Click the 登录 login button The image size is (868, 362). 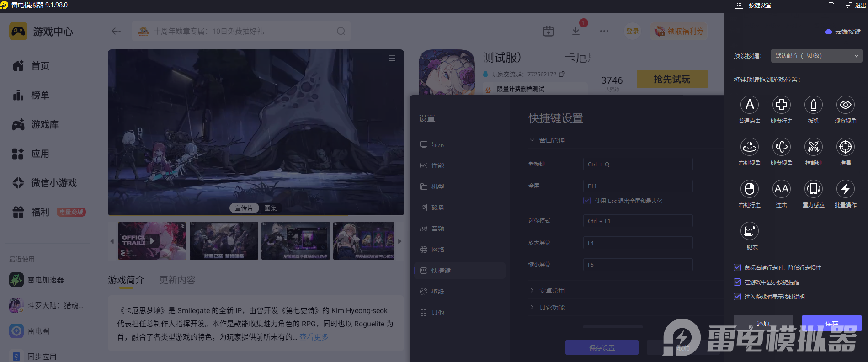(x=633, y=31)
